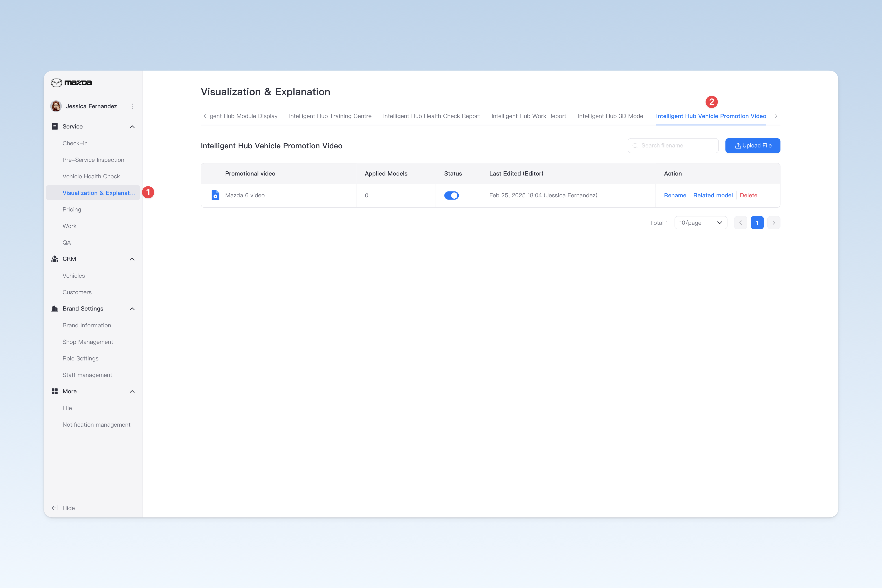Go to next page with right arrow
The height and width of the screenshot is (588, 882).
tap(773, 223)
